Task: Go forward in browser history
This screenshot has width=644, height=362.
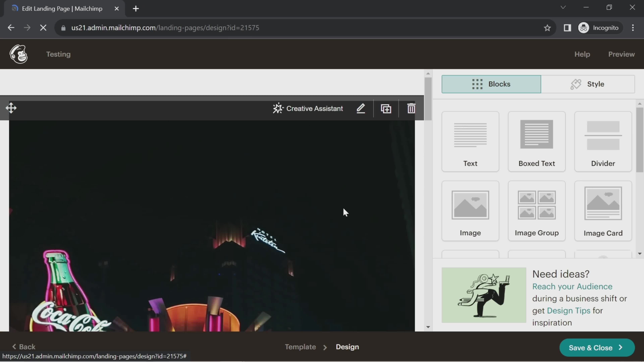Action: (27, 28)
